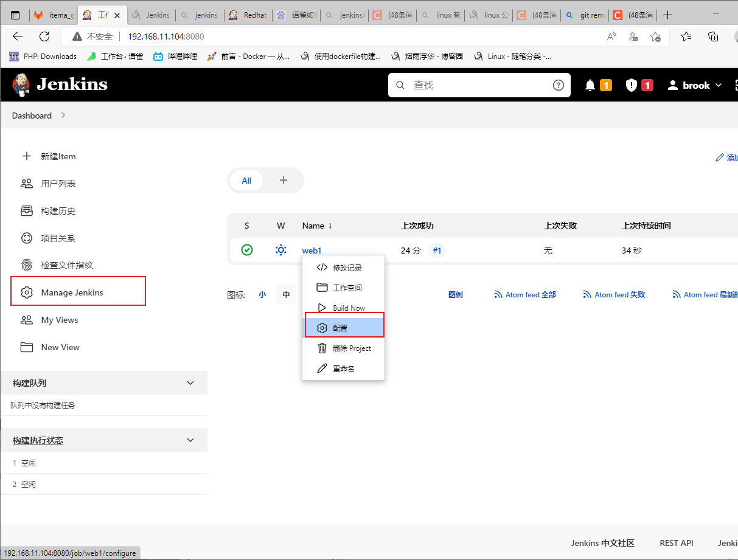Collapse the 构建队列 panel
Viewport: 738px width, 560px height.
pos(190,383)
